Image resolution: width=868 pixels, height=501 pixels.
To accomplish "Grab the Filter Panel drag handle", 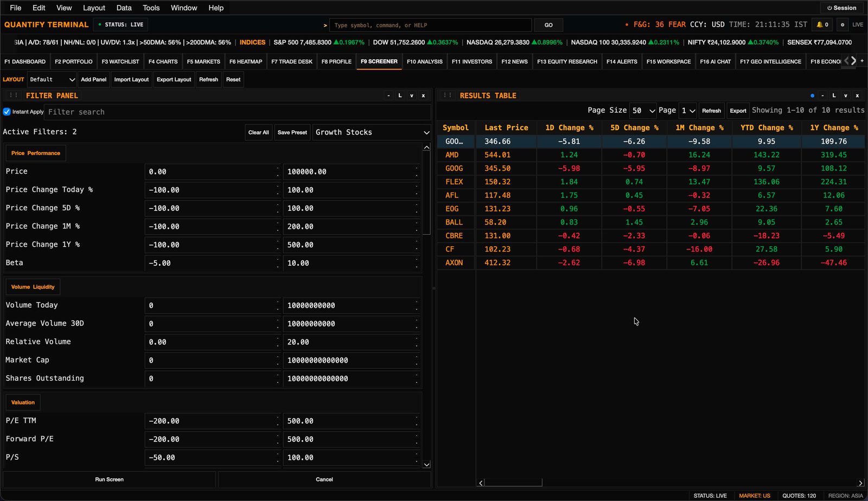I will pyautogui.click(x=14, y=95).
